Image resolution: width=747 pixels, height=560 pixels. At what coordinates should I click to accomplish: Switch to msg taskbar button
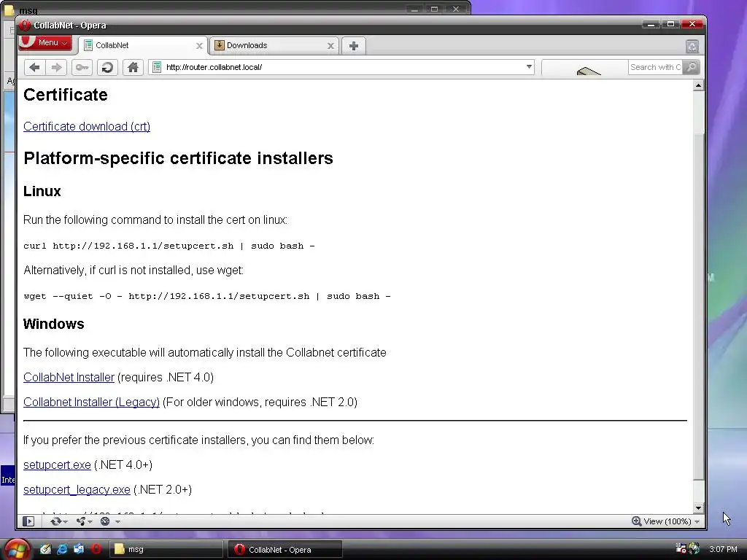point(166,550)
